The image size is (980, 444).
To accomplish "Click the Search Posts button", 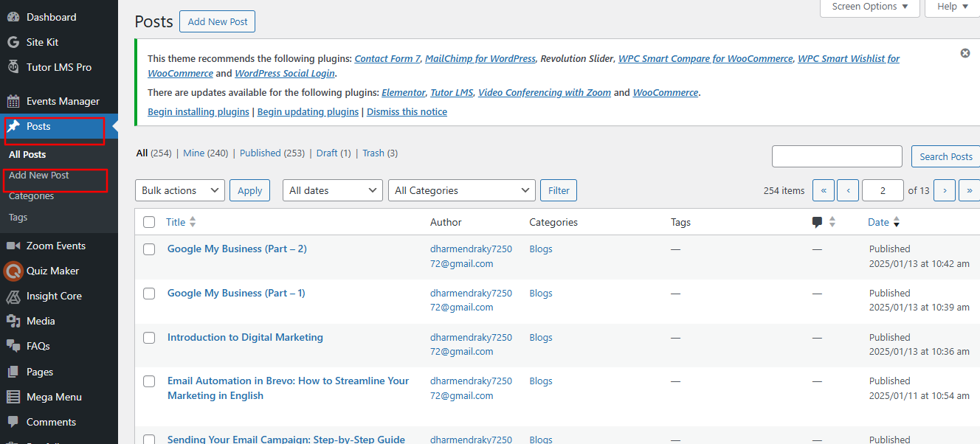I will [x=945, y=156].
